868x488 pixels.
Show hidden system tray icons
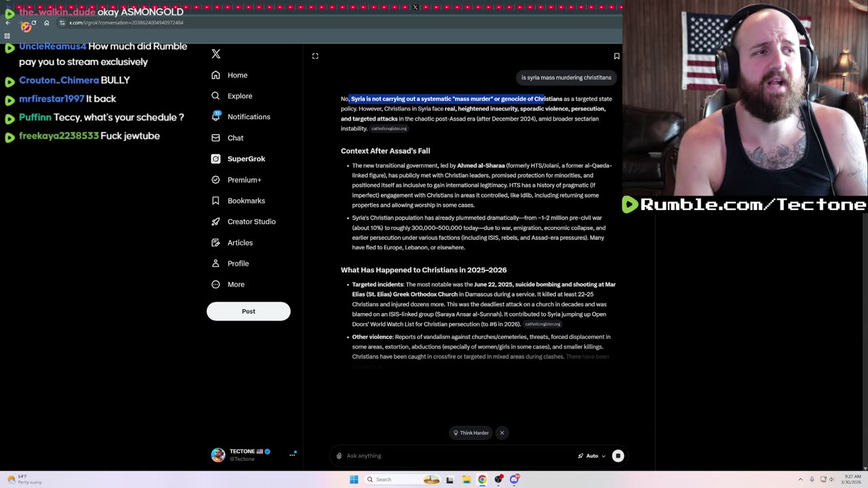(x=800, y=479)
